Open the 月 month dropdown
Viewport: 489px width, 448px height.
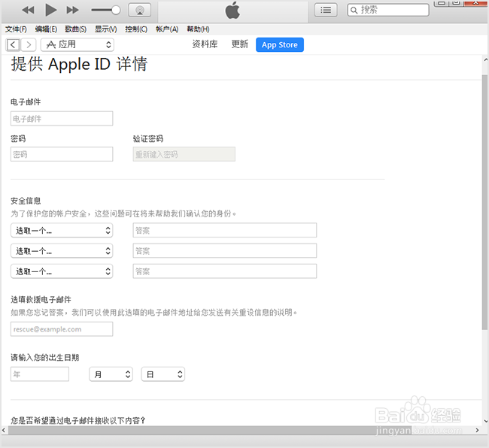pyautogui.click(x=111, y=374)
